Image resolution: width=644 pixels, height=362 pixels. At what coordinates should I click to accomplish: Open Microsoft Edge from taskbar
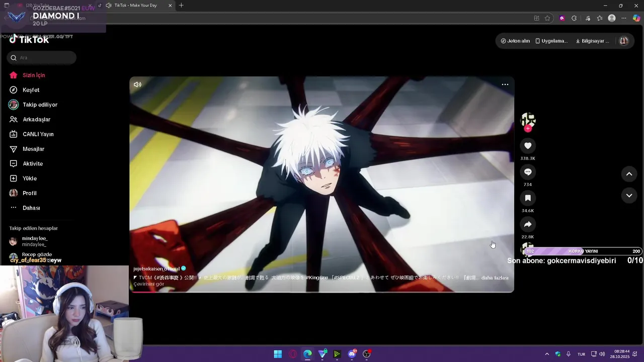307,354
